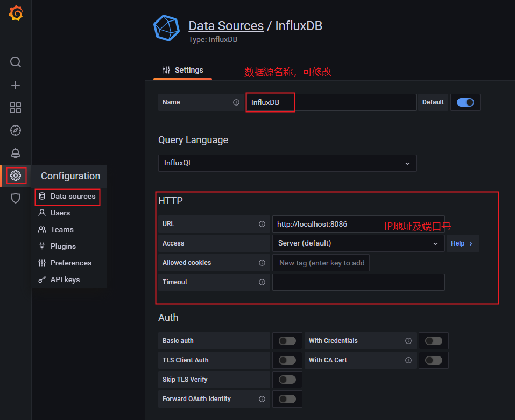Viewport: 515px width, 420px height.
Task: Click into the Name field containing InfluxDB
Action: [x=331, y=102]
